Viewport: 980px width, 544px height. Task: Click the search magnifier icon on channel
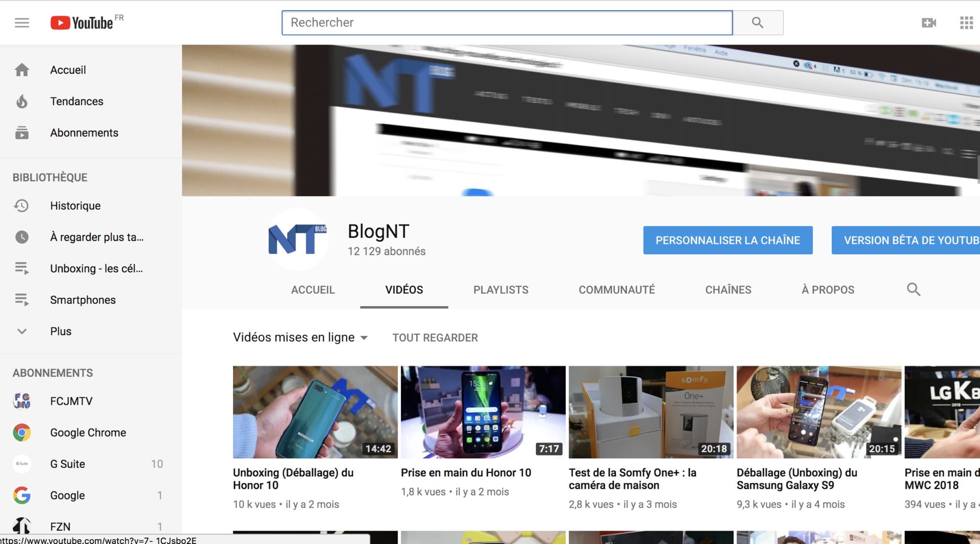pyautogui.click(x=913, y=289)
